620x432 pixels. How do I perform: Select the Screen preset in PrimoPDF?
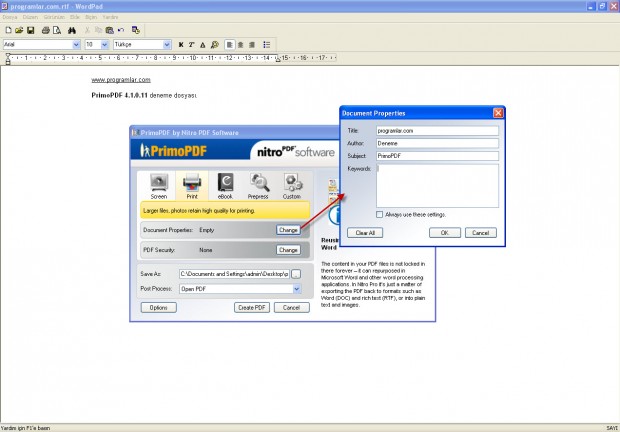tap(159, 186)
